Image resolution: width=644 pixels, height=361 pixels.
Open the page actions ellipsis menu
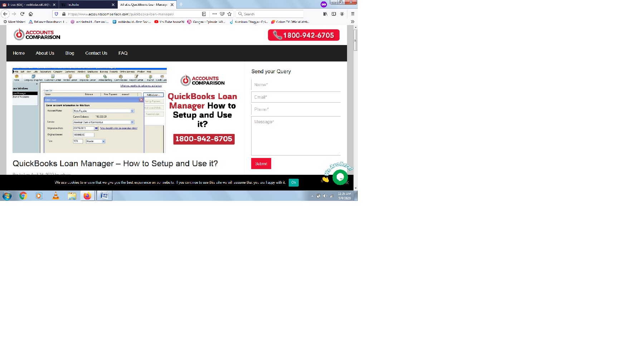[214, 14]
